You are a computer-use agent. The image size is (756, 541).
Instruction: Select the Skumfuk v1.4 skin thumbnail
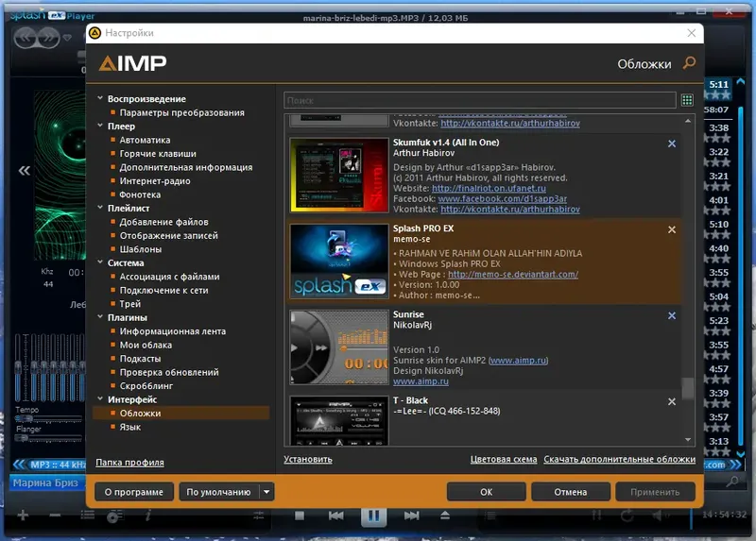tap(339, 175)
